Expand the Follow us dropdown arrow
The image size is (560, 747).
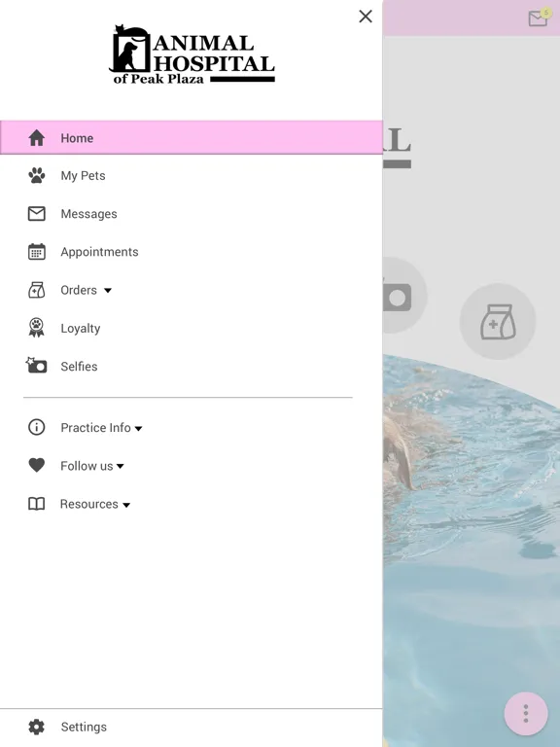point(121,467)
